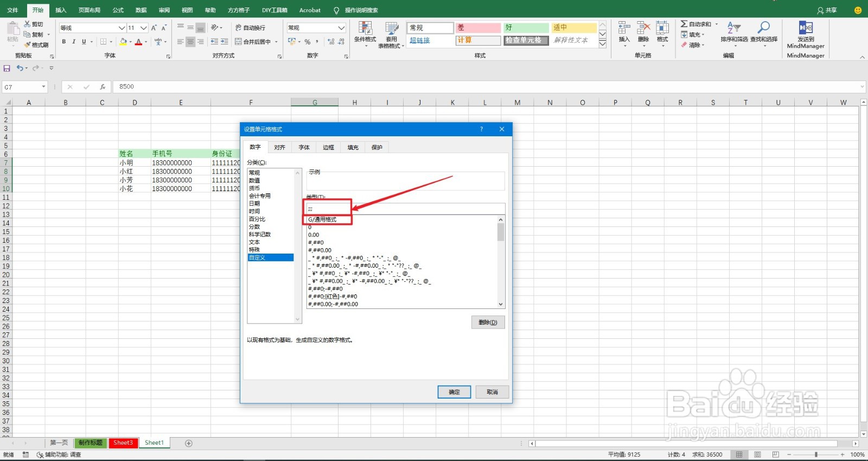Click the Insert Function fx icon
The width and height of the screenshot is (868, 461).
103,87
